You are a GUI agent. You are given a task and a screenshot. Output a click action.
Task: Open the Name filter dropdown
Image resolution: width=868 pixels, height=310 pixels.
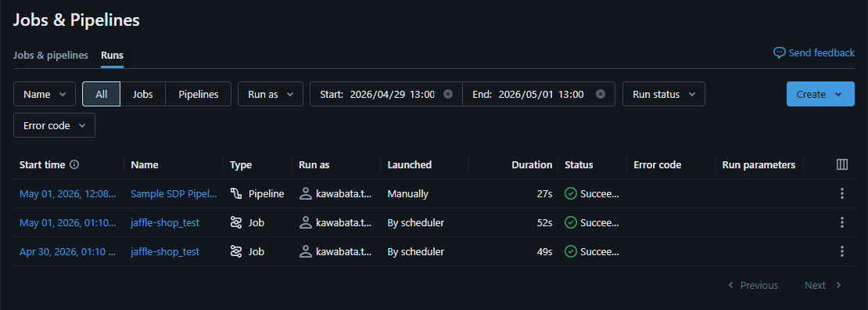pos(45,94)
